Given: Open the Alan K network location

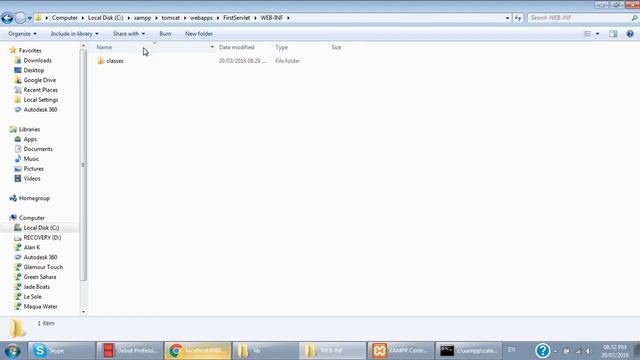Looking at the screenshot, I should coord(31,247).
